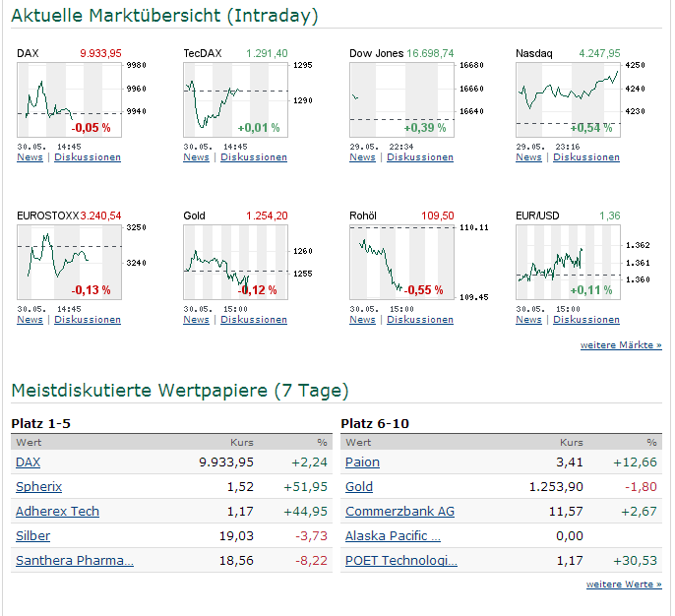Select the 'Aktuelle Marktübersicht (Intraday)' heading

[164, 16]
